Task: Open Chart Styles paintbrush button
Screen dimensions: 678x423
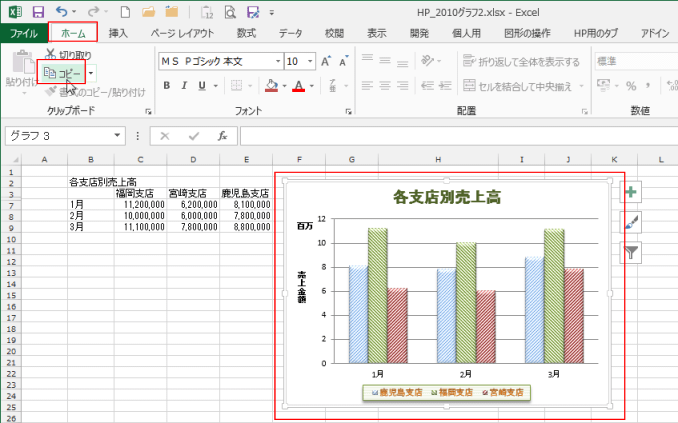Action: 631,222
